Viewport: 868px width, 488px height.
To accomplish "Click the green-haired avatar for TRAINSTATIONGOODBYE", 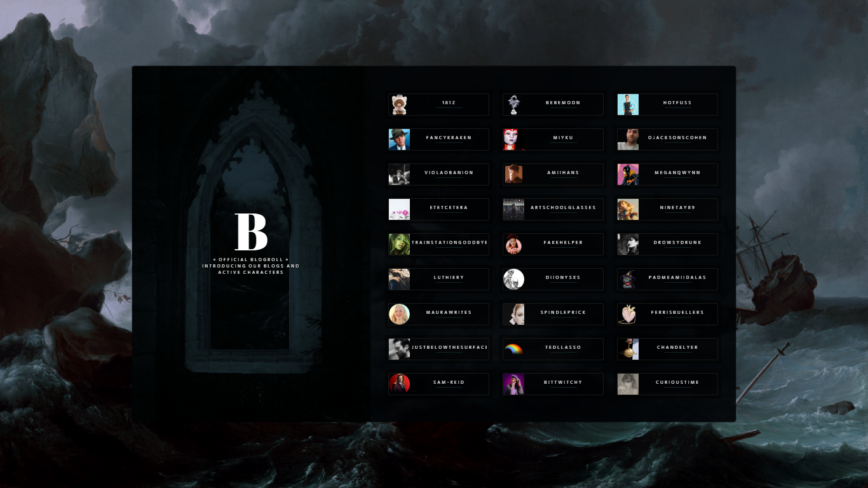I will 399,244.
